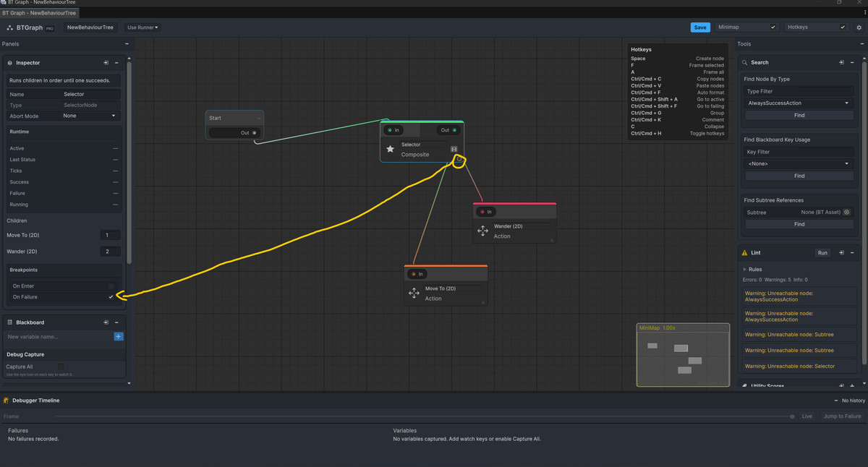Toggle the Hotkeys checkbox
This screenshot has width=868, height=467.
click(x=842, y=27)
